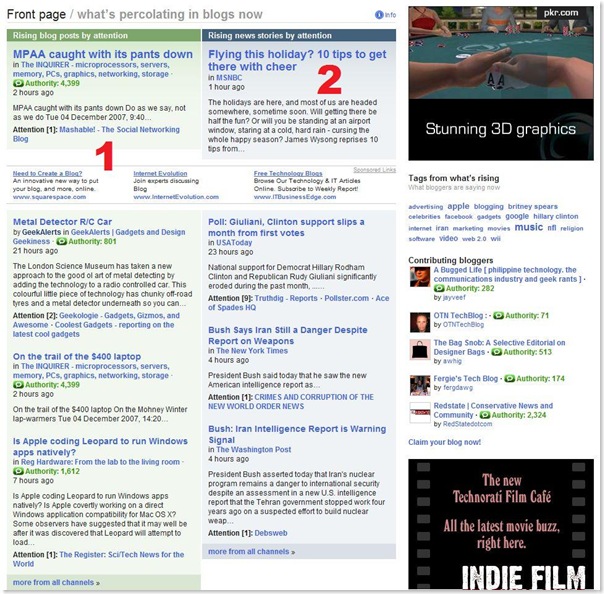Select the 'apple' tag
Viewport: 604px width, 594px height.
[x=458, y=206]
